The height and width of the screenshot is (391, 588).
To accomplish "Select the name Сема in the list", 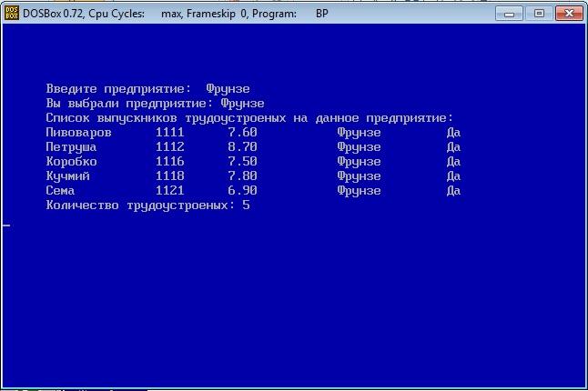I will [60, 191].
